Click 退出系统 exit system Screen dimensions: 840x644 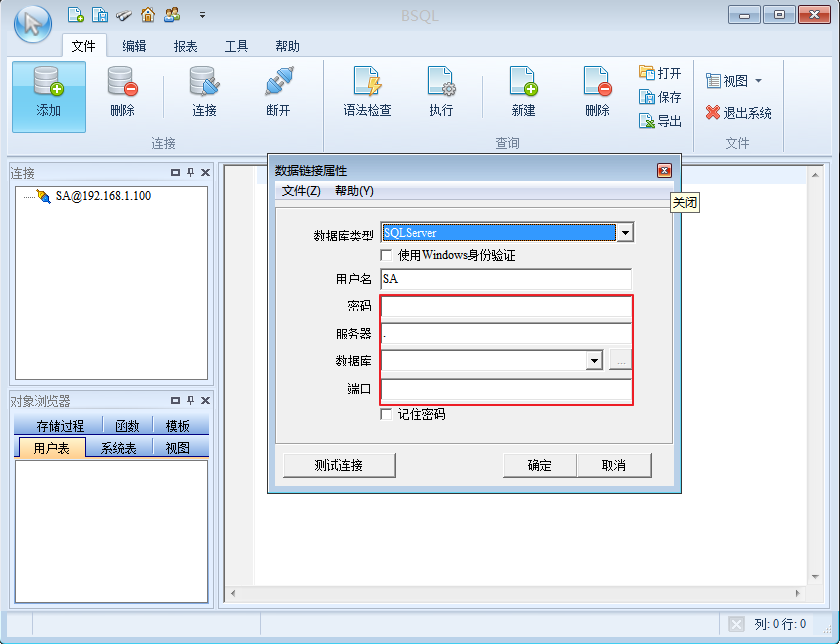tap(739, 113)
